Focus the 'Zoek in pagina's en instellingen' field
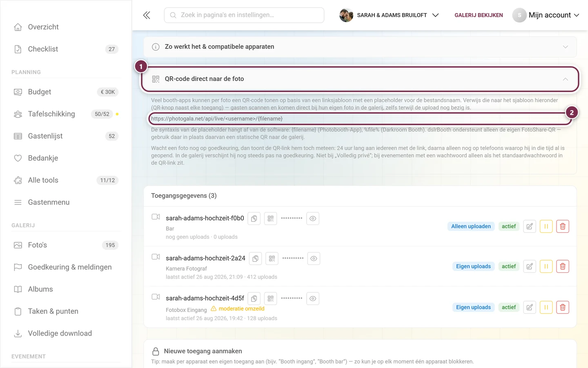Screen dimensions: 588x368 point(244,15)
